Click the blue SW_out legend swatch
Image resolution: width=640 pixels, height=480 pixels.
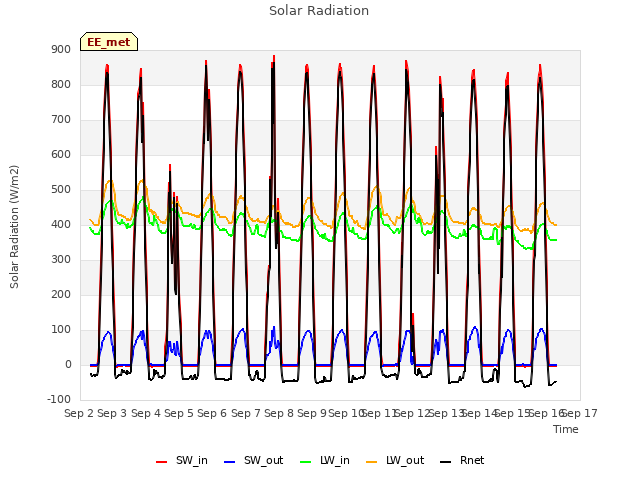pos(230,462)
